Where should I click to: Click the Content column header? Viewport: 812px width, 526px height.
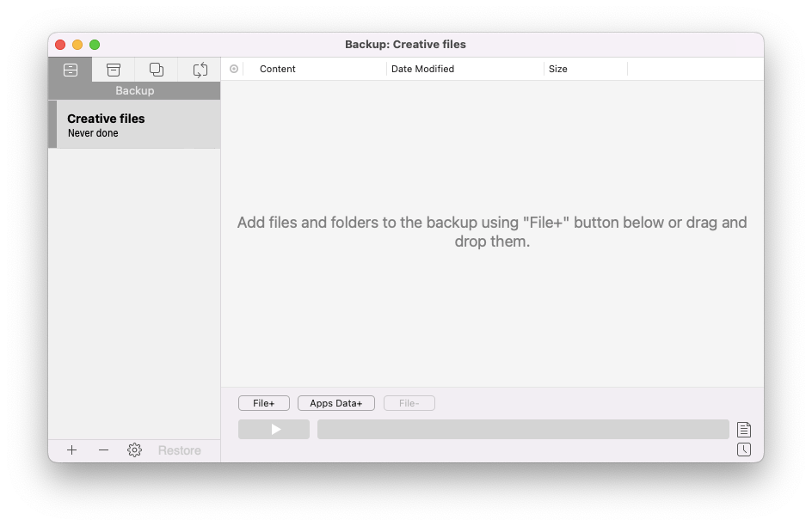coord(278,69)
